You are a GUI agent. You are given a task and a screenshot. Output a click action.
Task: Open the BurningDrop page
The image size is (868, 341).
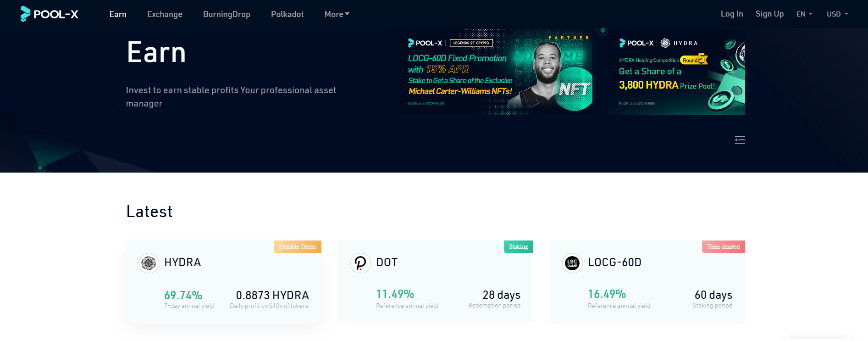point(227,14)
